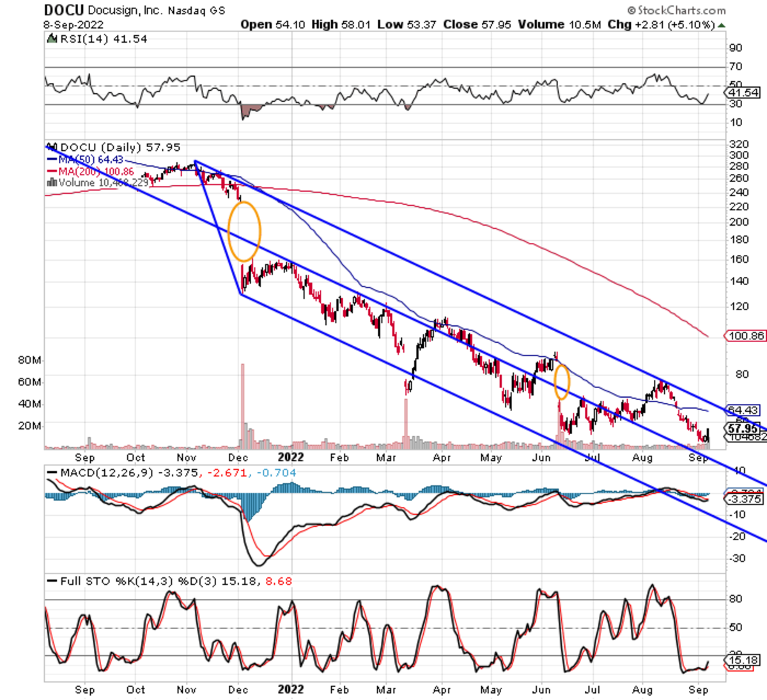
Task: Click the black line marker beside Full STO
Action: [52, 581]
